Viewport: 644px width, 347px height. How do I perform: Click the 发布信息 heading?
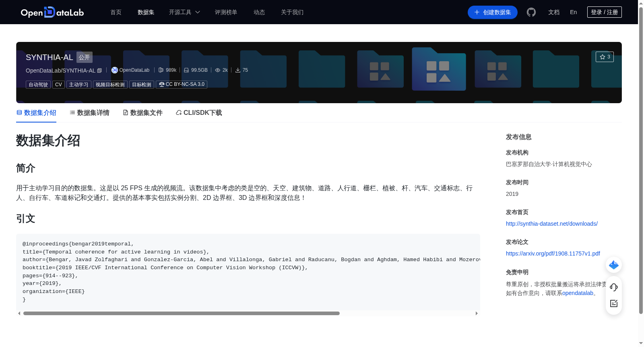pyautogui.click(x=519, y=137)
